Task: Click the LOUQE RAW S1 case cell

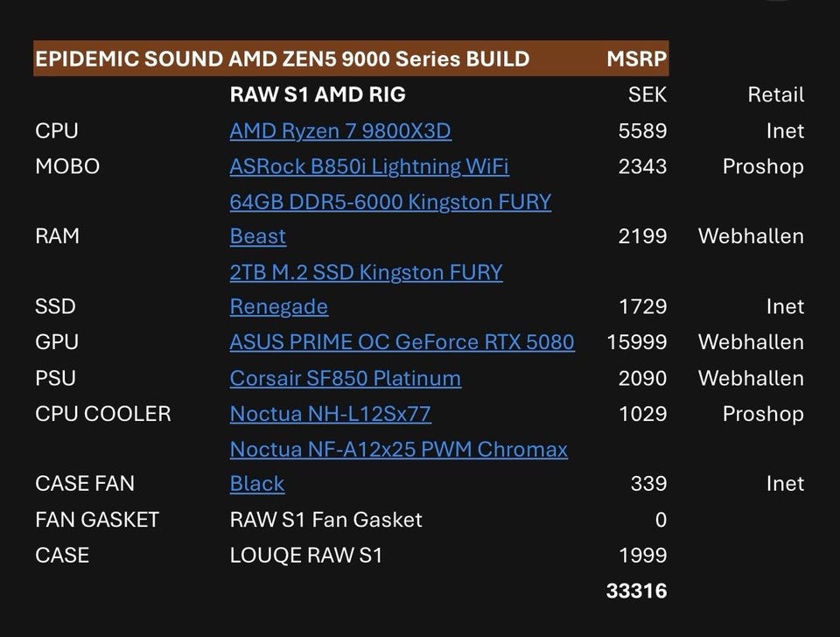Action: (305, 555)
